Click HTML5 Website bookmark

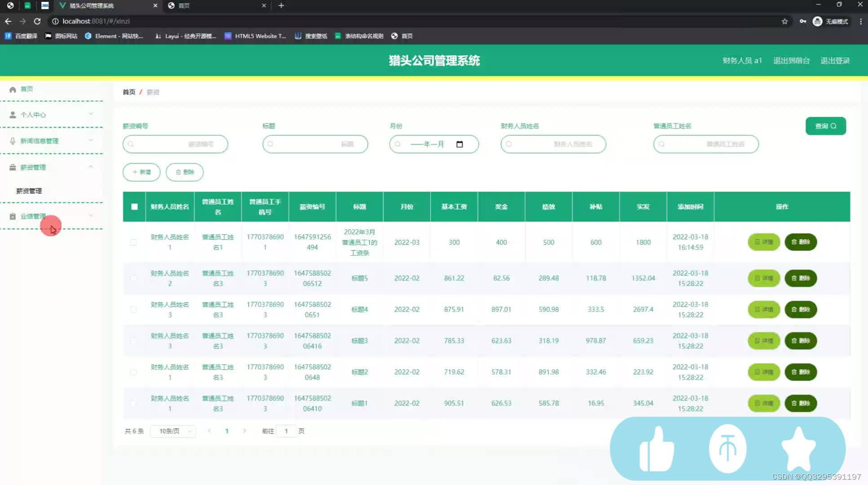[x=256, y=36]
